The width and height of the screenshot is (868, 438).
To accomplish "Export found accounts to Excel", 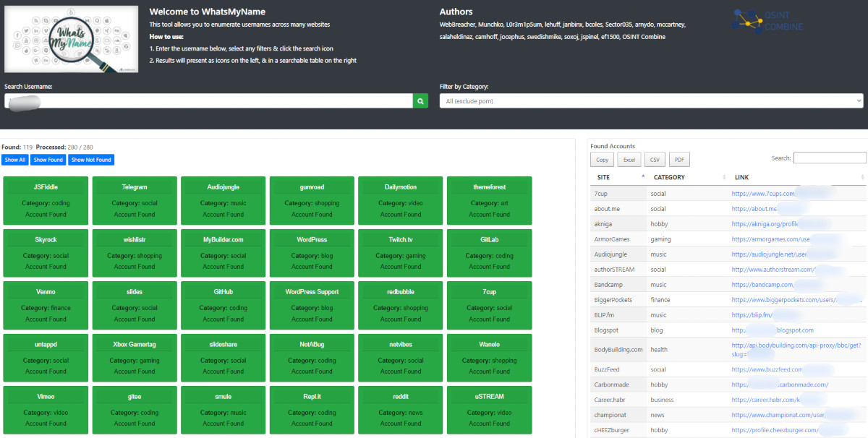I will pyautogui.click(x=629, y=160).
